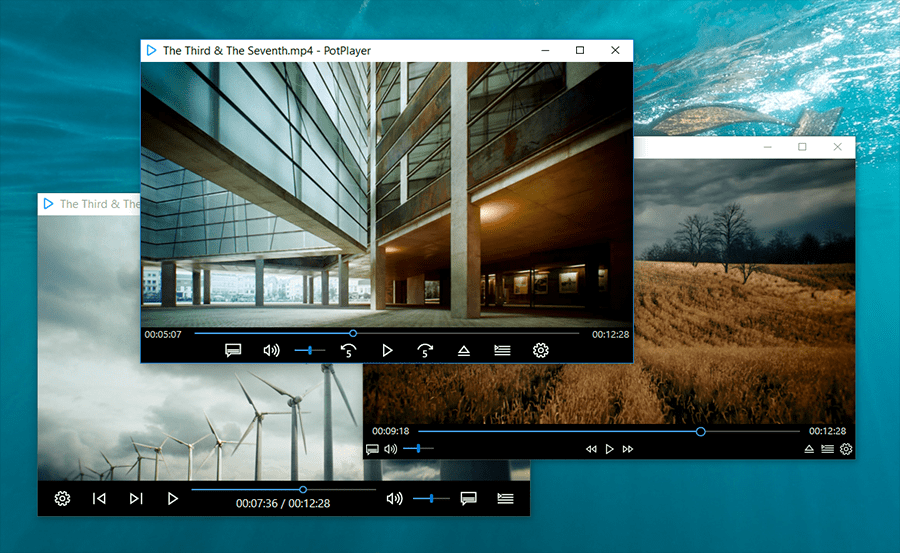Skip forward 5 seconds in front player

425,350
